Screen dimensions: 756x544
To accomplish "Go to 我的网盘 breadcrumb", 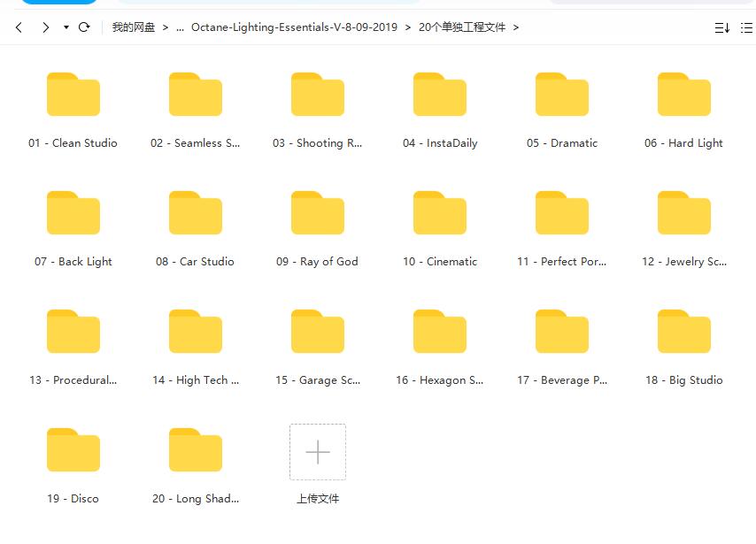I will [134, 27].
